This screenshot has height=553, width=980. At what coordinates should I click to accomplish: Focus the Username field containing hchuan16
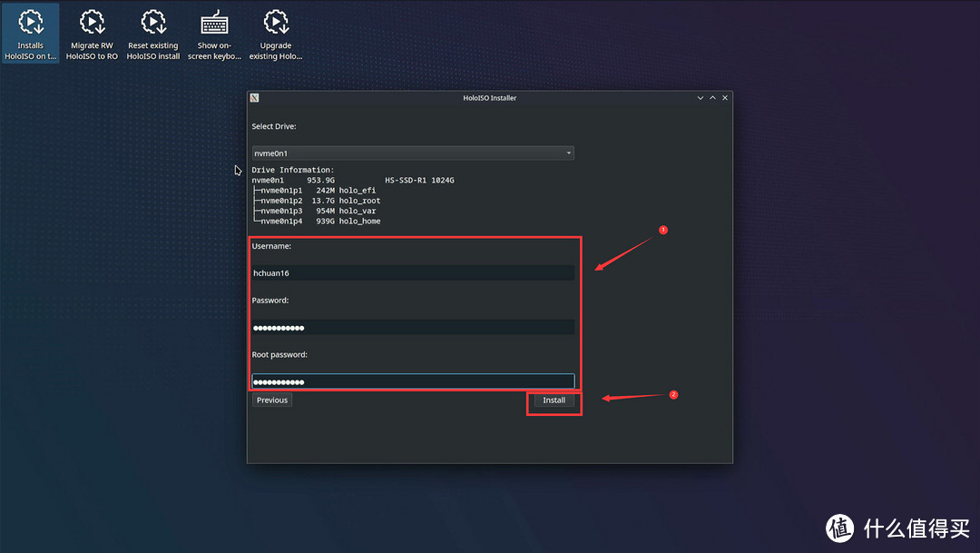point(413,272)
